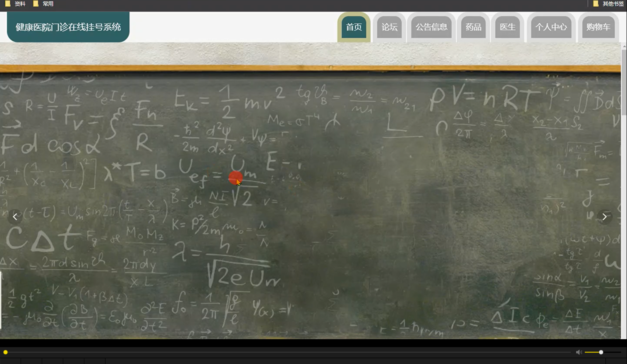Show previous carousel slide arrow
The image size is (627, 364).
(x=15, y=217)
